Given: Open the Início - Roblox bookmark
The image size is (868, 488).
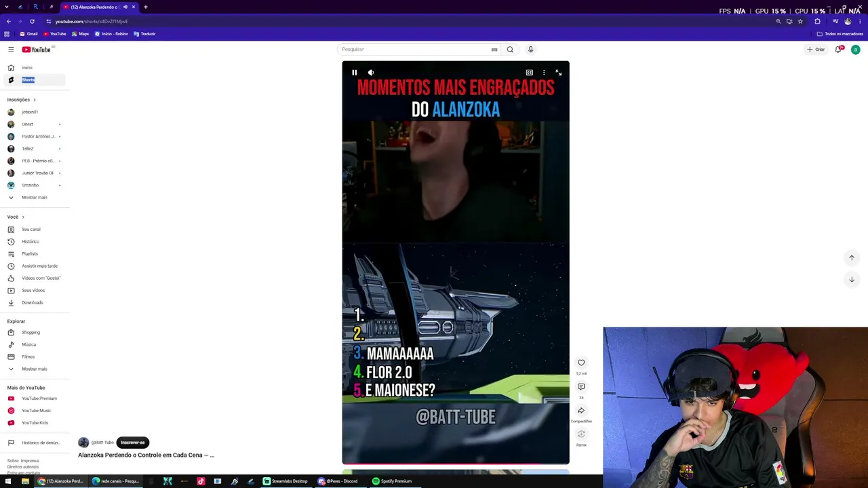Looking at the screenshot, I should [x=111, y=34].
